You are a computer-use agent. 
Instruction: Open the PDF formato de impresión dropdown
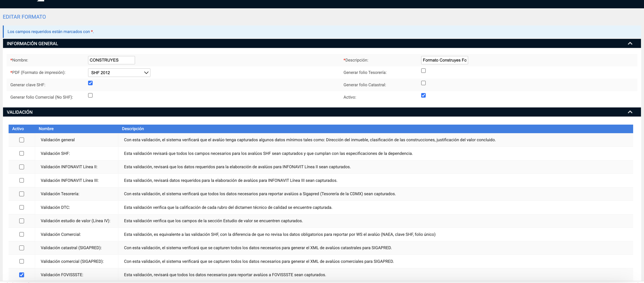point(119,73)
